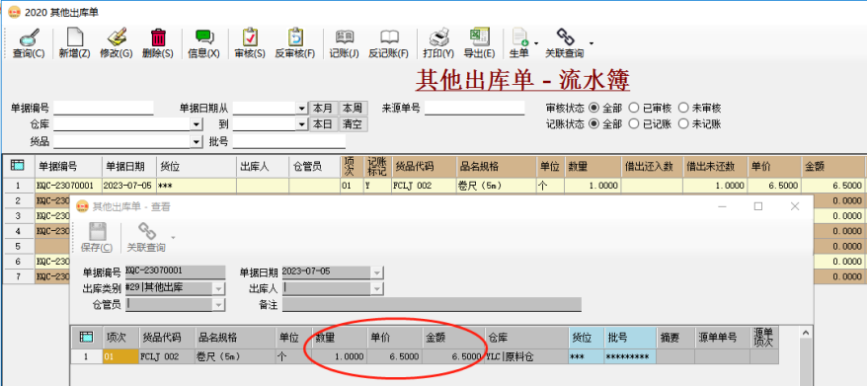Image resolution: width=868 pixels, height=387 pixels.
Task: Click 关联查询 in main toolbar
Action: 565,43
